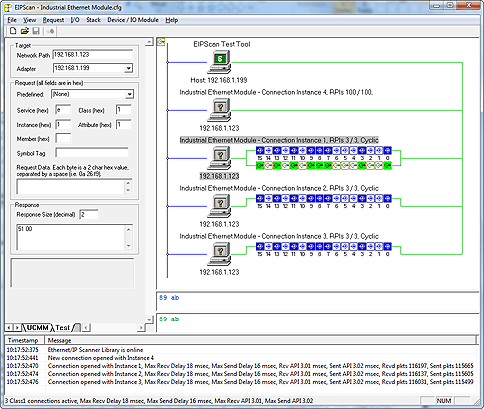Click the Response Size (decimal) field

point(89,215)
